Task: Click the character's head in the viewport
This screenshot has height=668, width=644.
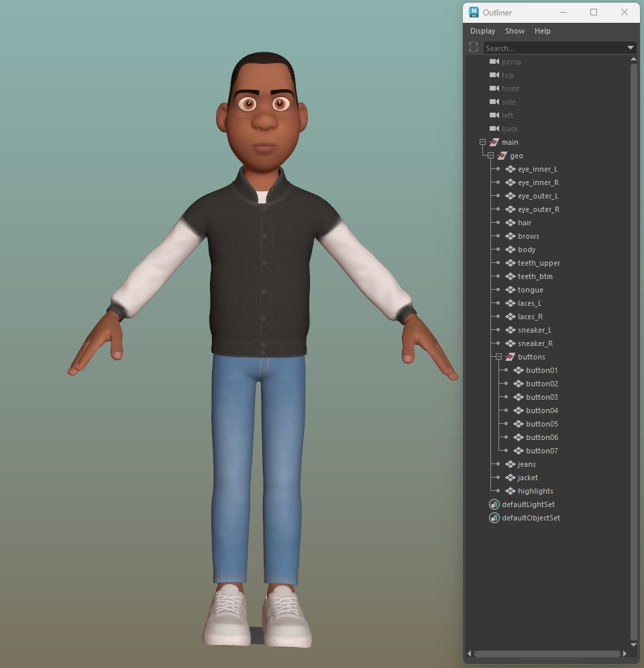Action: click(x=263, y=113)
